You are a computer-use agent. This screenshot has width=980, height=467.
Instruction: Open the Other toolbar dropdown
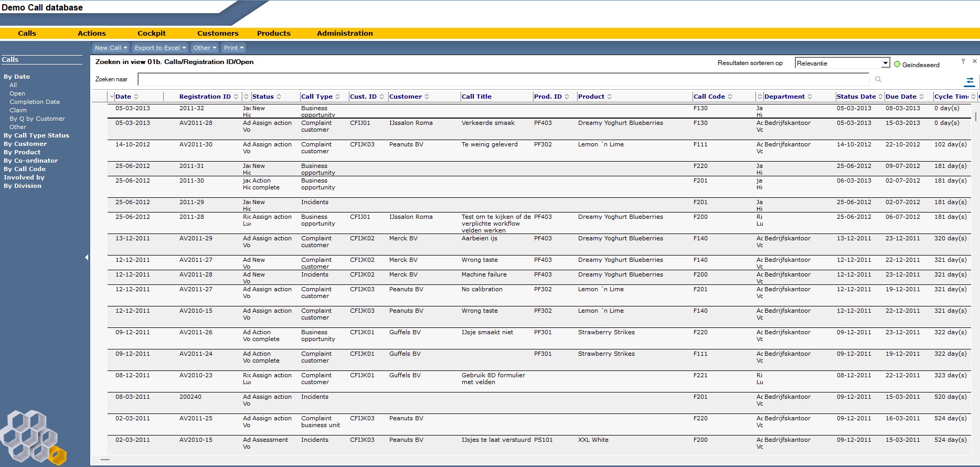205,48
